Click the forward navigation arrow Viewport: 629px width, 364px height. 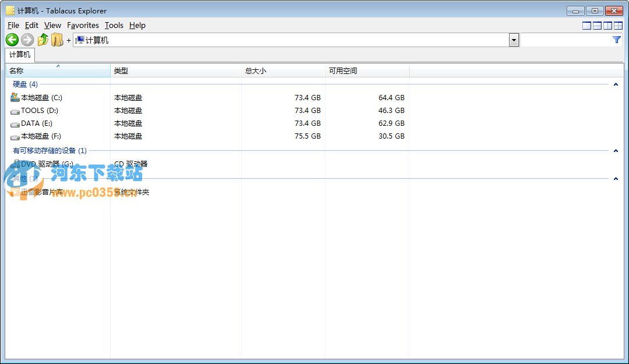tap(27, 40)
